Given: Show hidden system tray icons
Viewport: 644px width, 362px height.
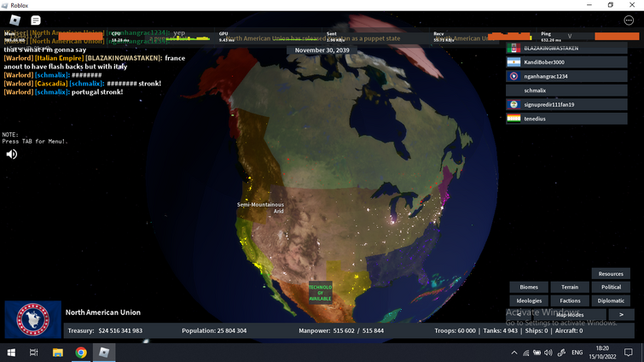Looking at the screenshot, I should (513, 353).
